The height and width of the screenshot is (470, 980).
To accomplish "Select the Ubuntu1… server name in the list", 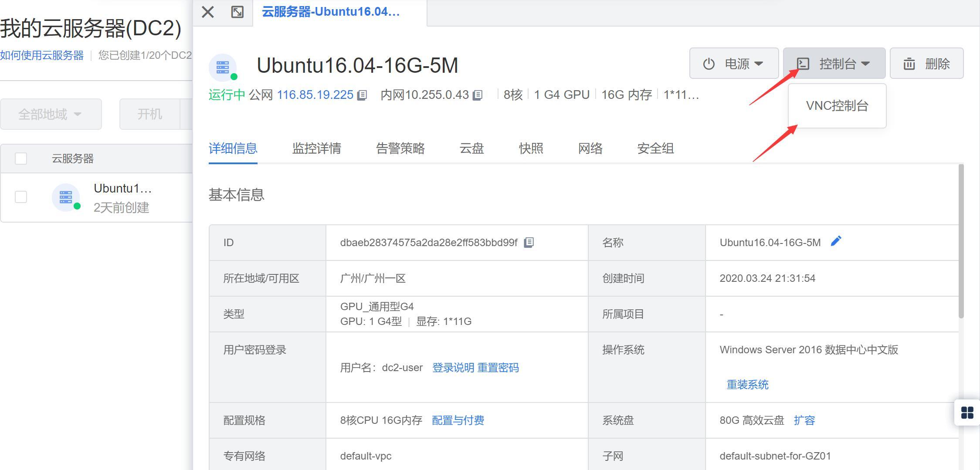I will pos(122,189).
